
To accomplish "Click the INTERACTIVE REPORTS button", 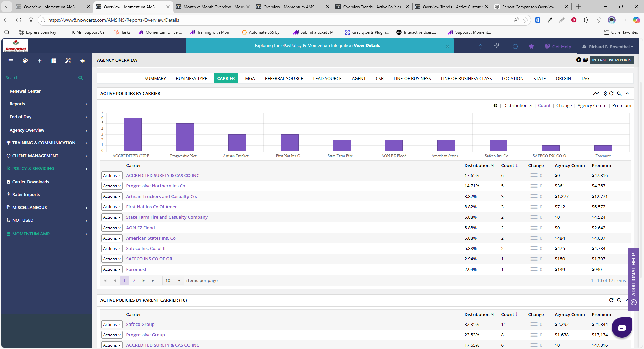I will click(x=611, y=60).
